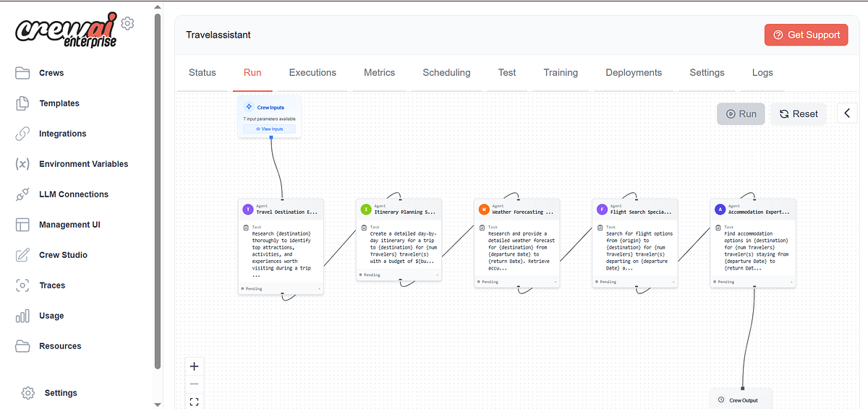The height and width of the screenshot is (409, 868).
Task: Click the lightning icon on Crew Inputs node
Action: 250,107
